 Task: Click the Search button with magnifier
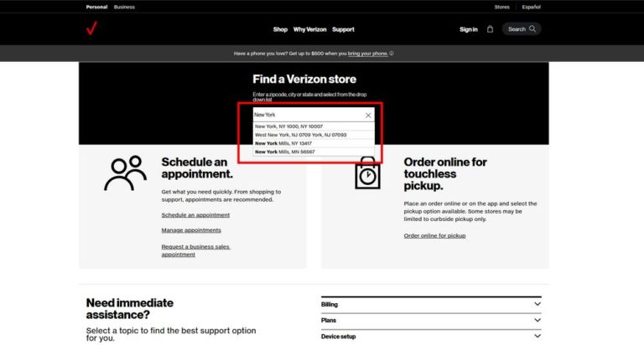coord(522,29)
